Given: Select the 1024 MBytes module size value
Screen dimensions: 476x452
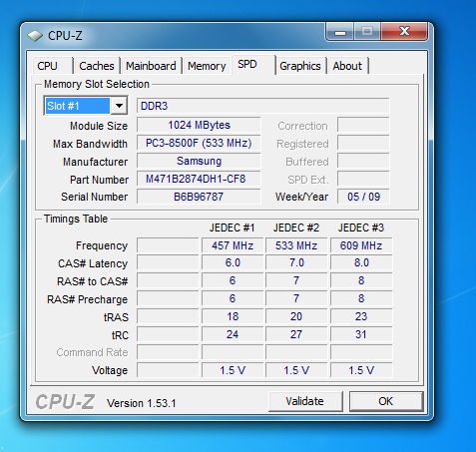Looking at the screenshot, I should tap(199, 125).
